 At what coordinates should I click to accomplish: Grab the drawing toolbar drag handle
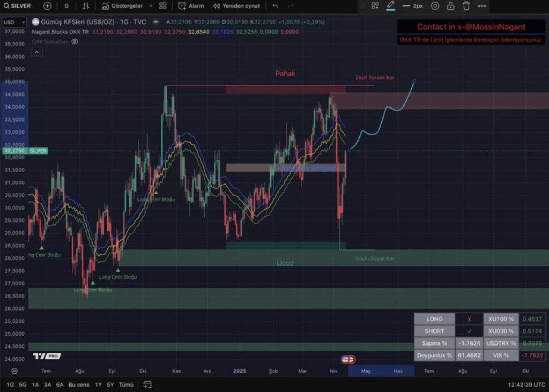tap(362, 6)
